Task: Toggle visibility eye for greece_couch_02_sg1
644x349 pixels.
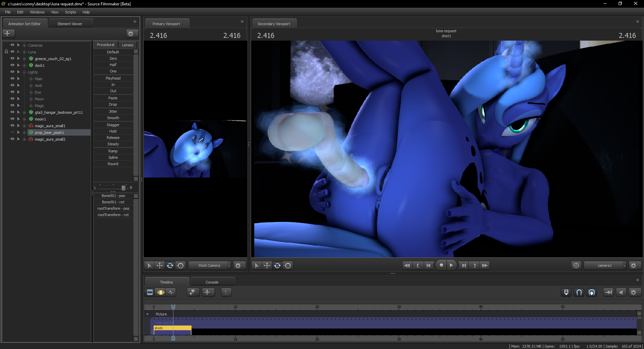Action: pos(12,58)
